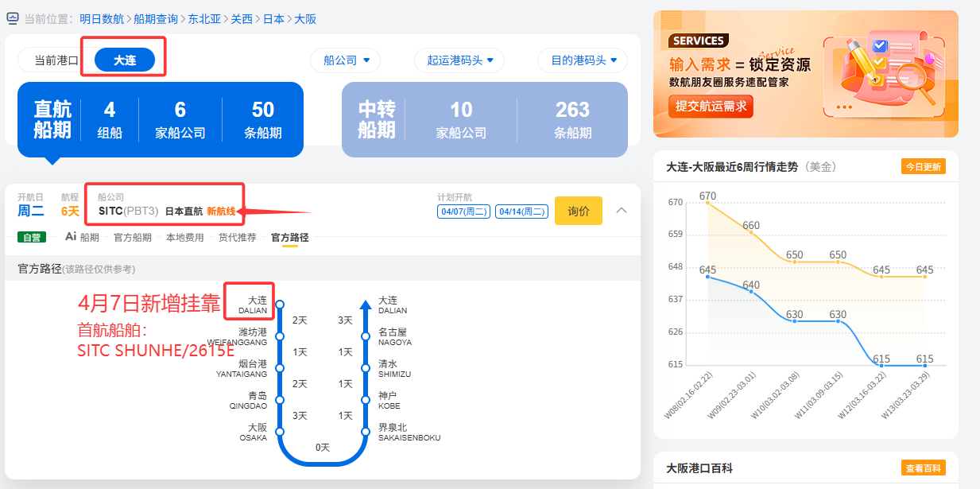Click the 查看百科 button for Osaka port
Screen dimensions: 980x489
click(x=923, y=468)
